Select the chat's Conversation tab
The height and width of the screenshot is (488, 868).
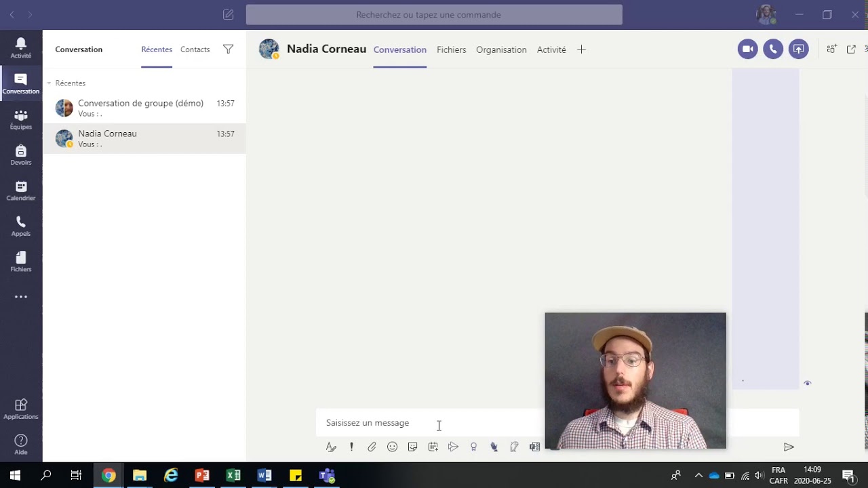point(400,49)
